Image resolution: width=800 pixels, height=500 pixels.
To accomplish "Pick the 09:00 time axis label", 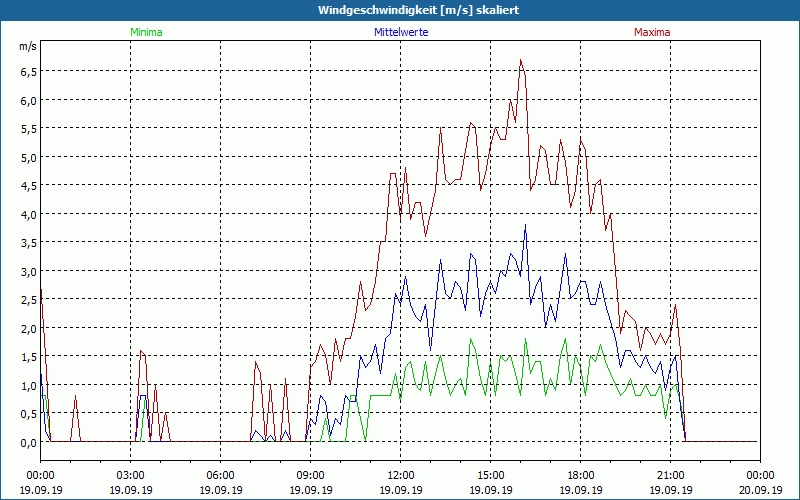I will point(310,475).
